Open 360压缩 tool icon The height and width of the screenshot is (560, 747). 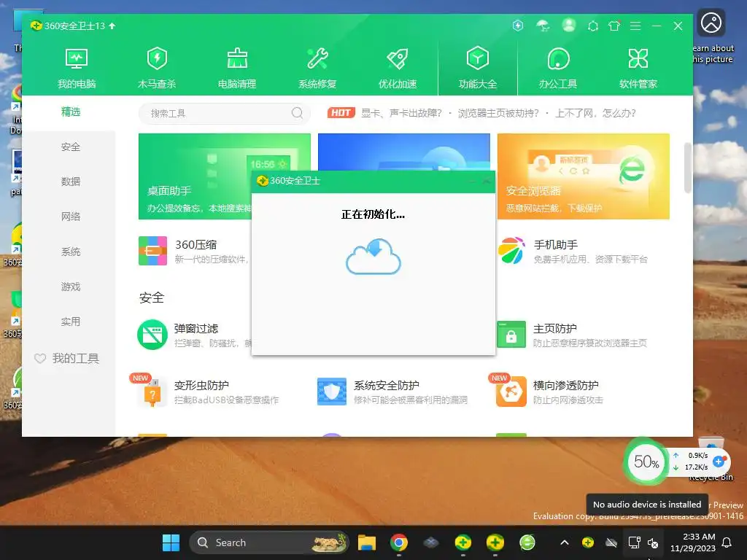pos(152,251)
